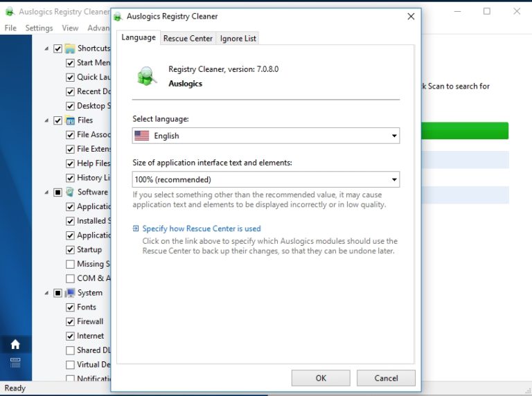This screenshot has height=396, width=532.
Task: Click the Cancel button
Action: [386, 378]
